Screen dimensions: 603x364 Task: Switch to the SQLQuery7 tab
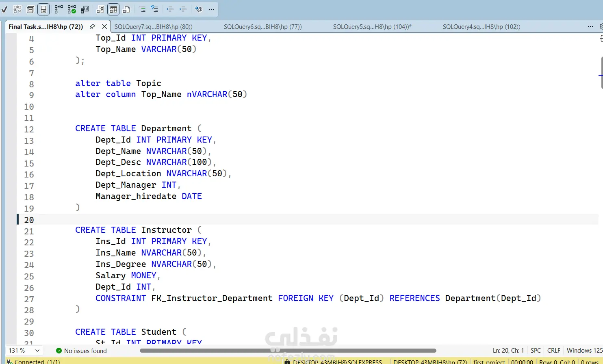(154, 27)
